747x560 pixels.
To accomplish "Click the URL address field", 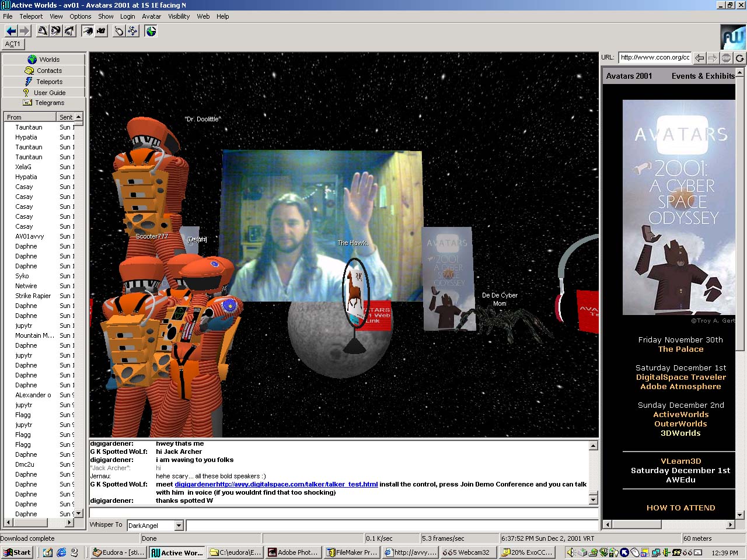I will coord(654,58).
